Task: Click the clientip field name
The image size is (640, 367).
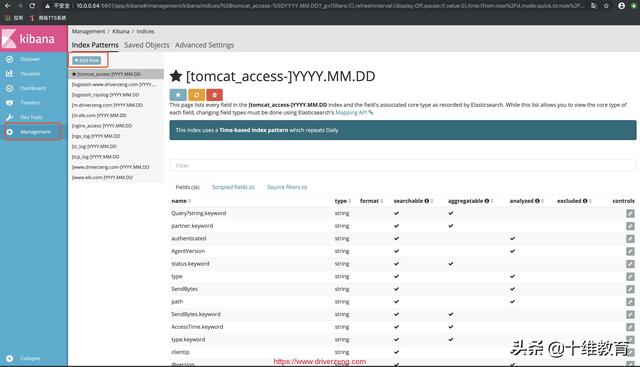Action: pos(180,352)
